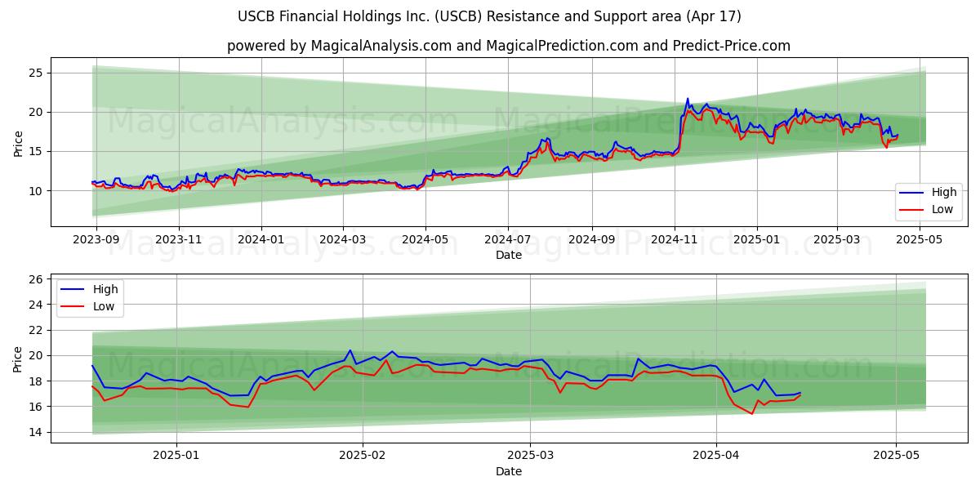Viewport: 980px width, 490px height.
Task: Click the '2024-03' tick on the top chart
Action: tap(342, 239)
